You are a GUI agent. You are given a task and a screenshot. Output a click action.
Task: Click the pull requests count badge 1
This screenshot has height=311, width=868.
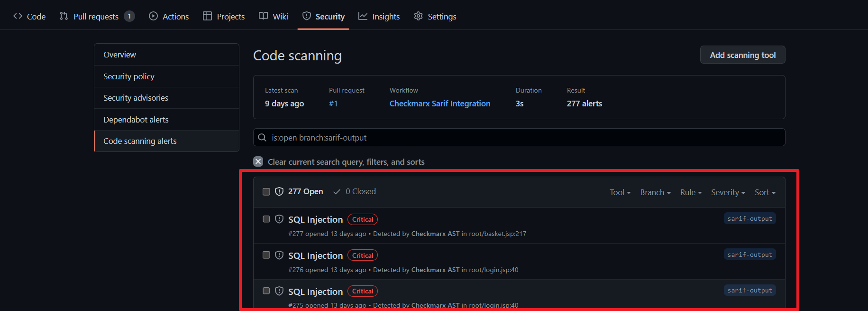point(129,16)
